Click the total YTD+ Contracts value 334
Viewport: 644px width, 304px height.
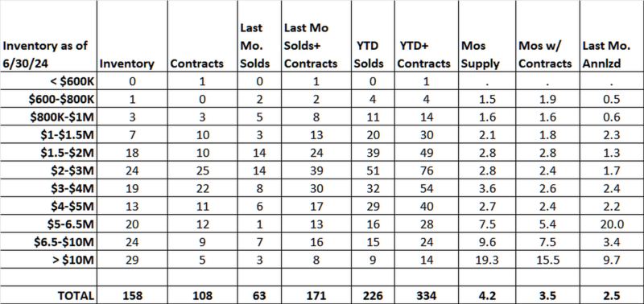pos(426,295)
